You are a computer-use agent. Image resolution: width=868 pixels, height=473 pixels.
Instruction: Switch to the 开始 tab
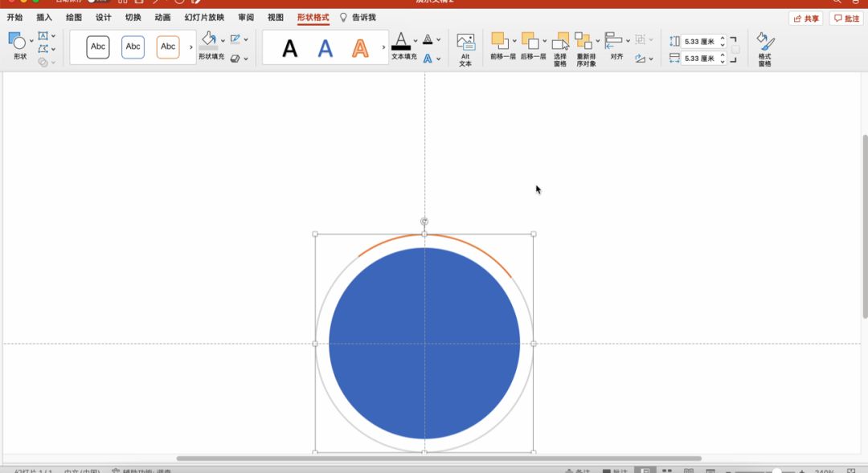click(x=15, y=18)
